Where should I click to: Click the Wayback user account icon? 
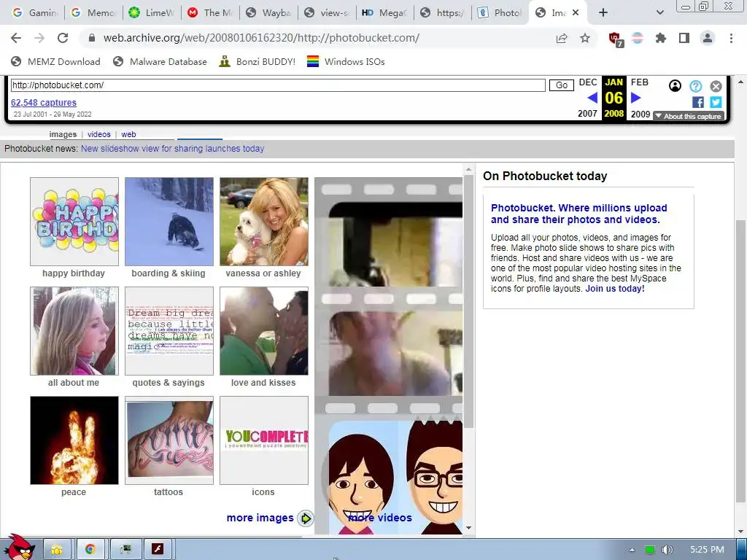point(675,86)
